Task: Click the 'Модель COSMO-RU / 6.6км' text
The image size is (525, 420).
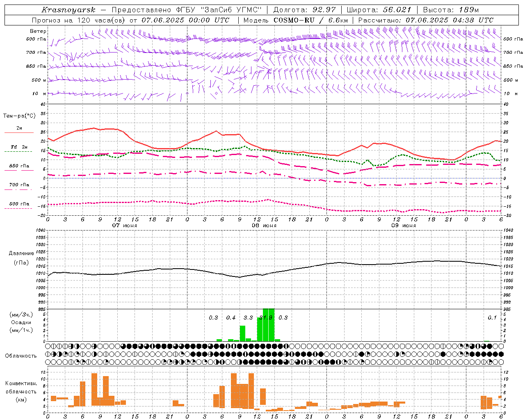Action: click(x=295, y=20)
